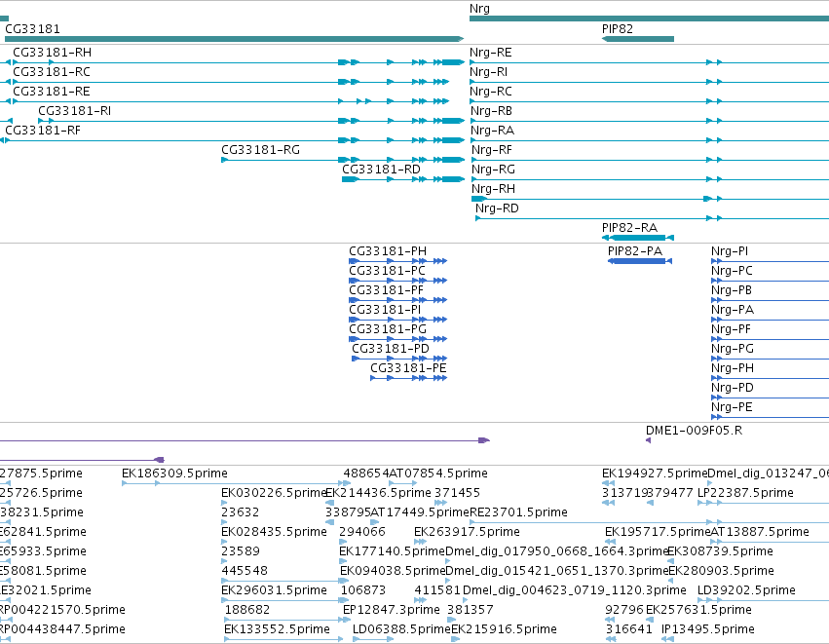The height and width of the screenshot is (644, 829).
Task: Click EST EK263917.5prime
Action: pos(467,532)
